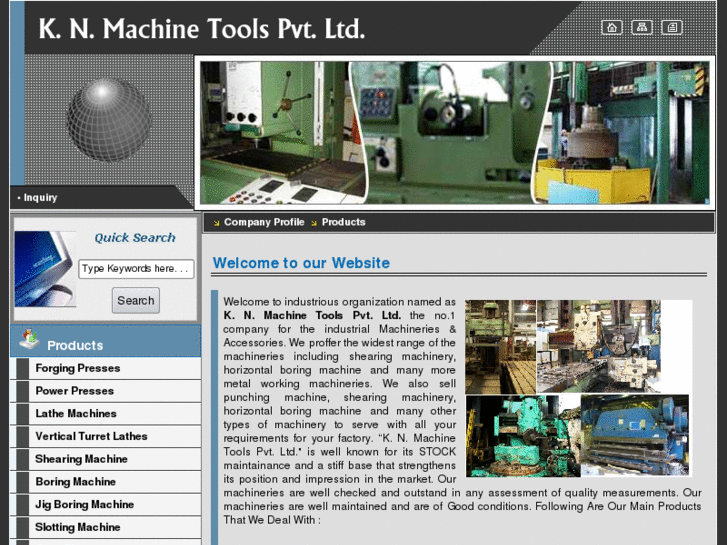Click the yellow-guarded machine banner photo

point(621,133)
